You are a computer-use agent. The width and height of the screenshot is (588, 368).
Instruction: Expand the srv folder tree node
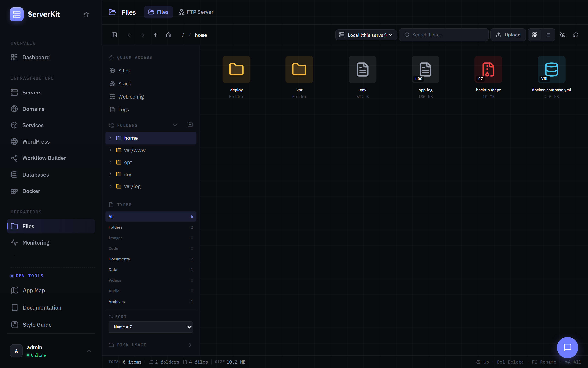pos(110,174)
